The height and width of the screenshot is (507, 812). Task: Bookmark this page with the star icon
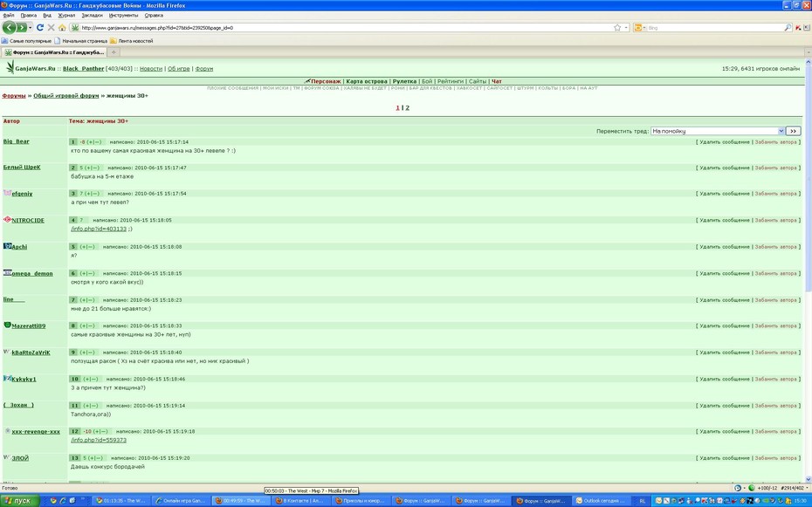pyautogui.click(x=616, y=27)
